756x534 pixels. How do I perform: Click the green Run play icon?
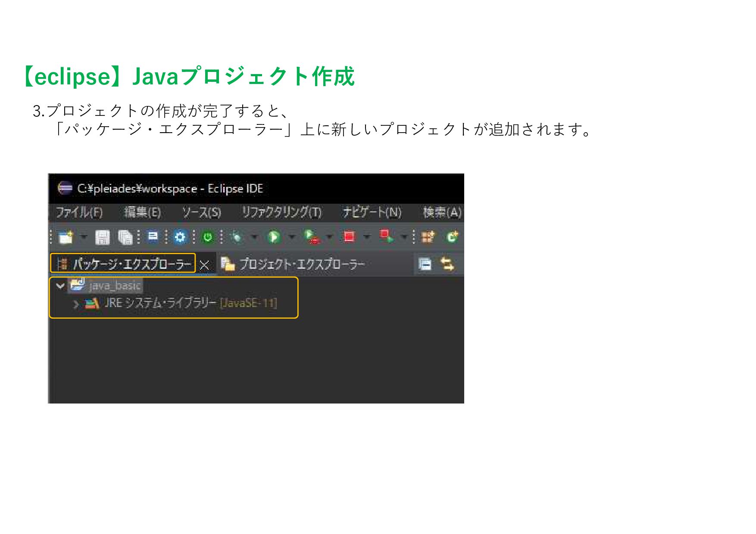pos(274,237)
